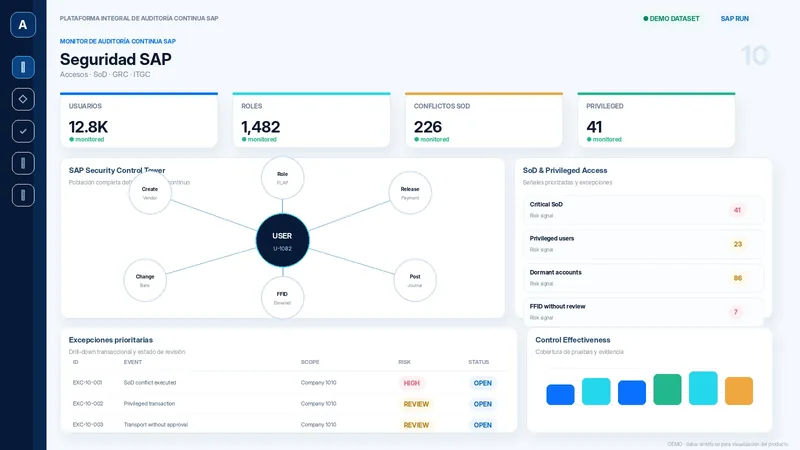Click the 'SoD & Privileged Access' panel title
The width and height of the screenshot is (800, 450).
[565, 170]
